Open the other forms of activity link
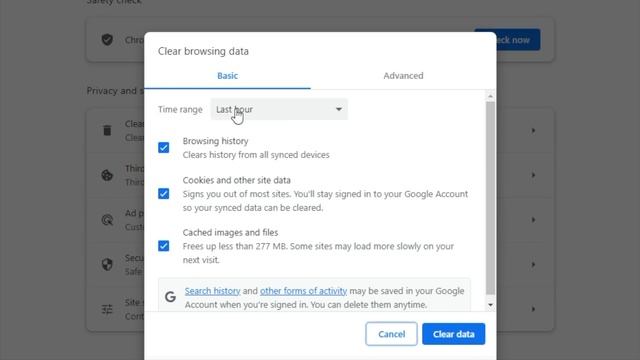 tap(303, 291)
